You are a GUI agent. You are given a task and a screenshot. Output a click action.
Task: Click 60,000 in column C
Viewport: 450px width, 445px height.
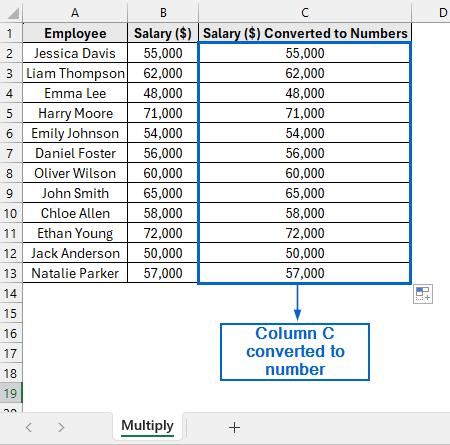(x=305, y=173)
